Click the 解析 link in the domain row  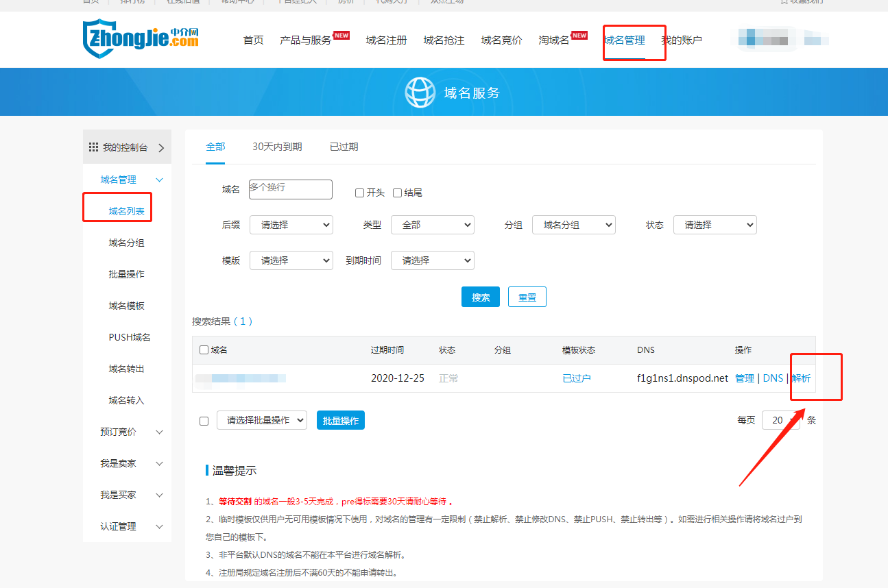click(801, 378)
